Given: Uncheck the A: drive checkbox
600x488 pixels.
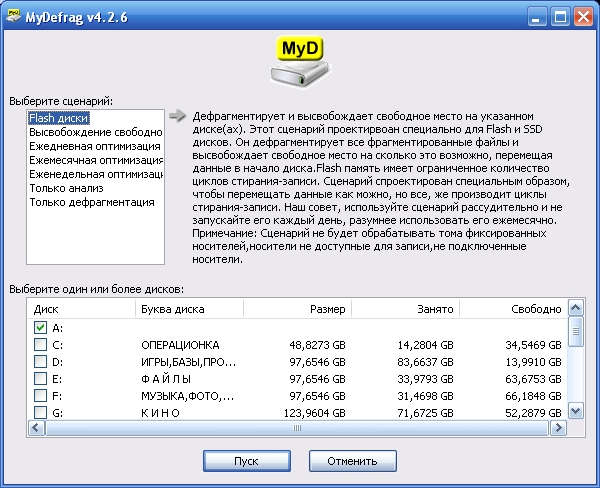Looking at the screenshot, I should [x=40, y=328].
